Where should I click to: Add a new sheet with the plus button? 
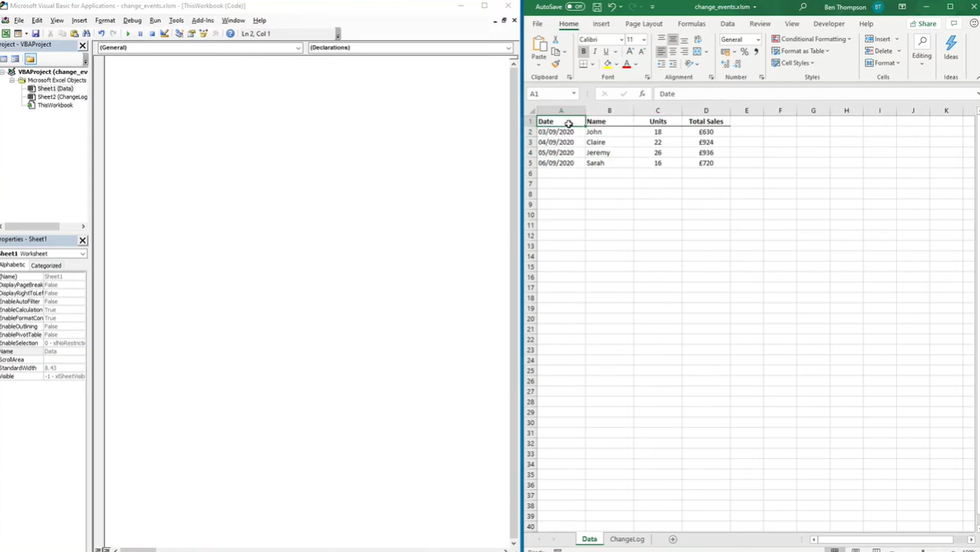coord(673,539)
